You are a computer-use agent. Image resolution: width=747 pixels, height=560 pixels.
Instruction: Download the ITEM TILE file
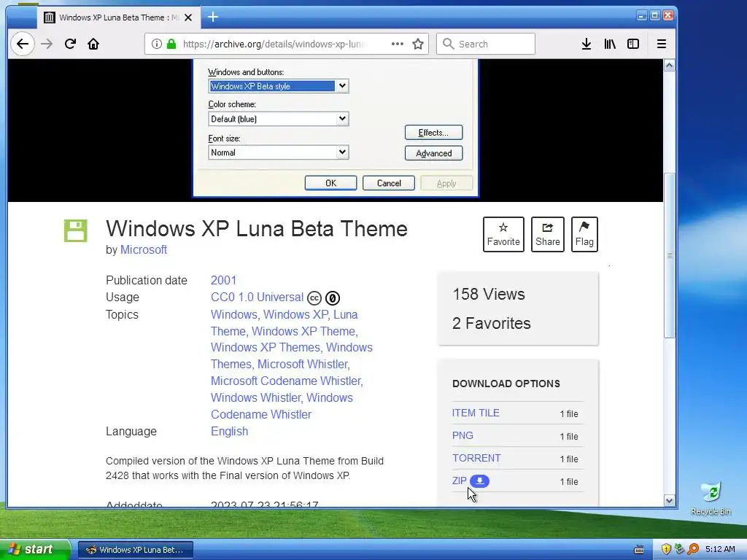(x=476, y=413)
